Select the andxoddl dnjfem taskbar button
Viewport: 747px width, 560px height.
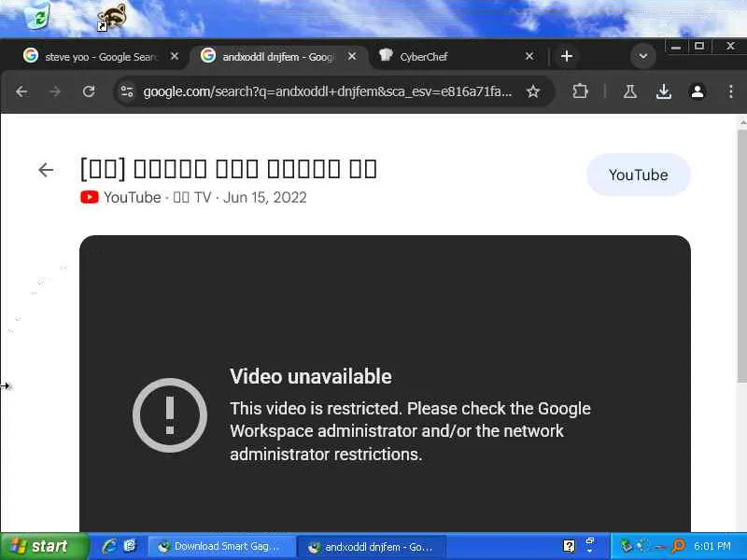pos(372,546)
